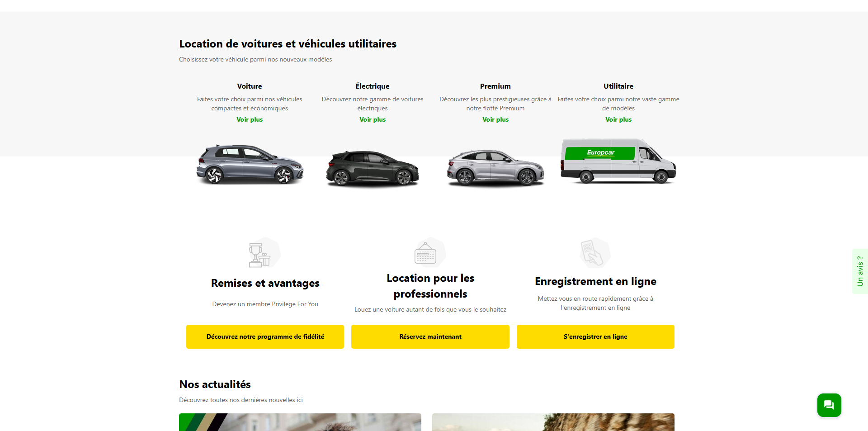Click the 'Enregistrement en ligne' heading
This screenshot has height=431, width=868.
[595, 281]
